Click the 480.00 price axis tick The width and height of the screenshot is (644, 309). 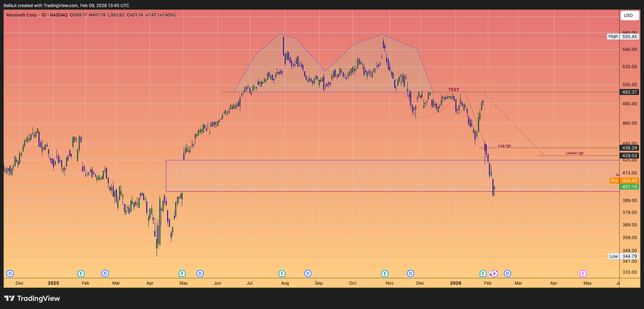[x=630, y=104]
